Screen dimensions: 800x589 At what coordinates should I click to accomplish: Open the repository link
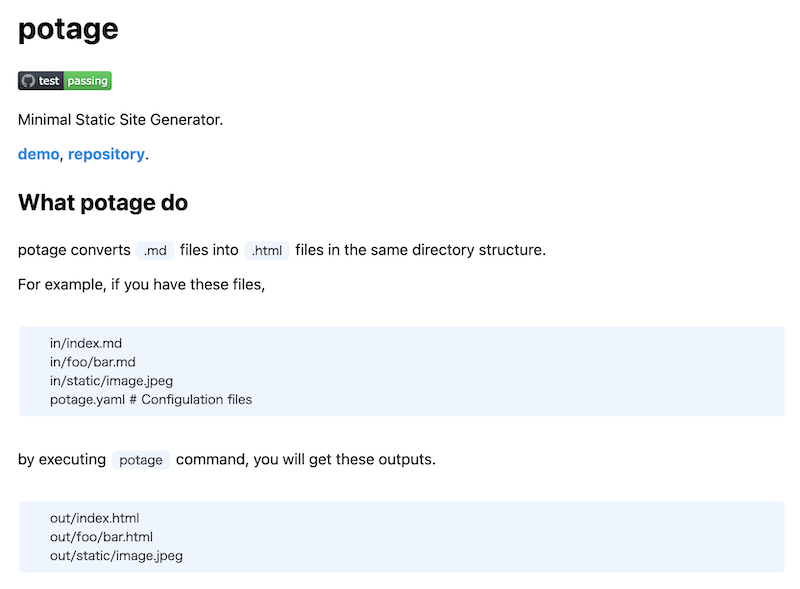point(106,154)
